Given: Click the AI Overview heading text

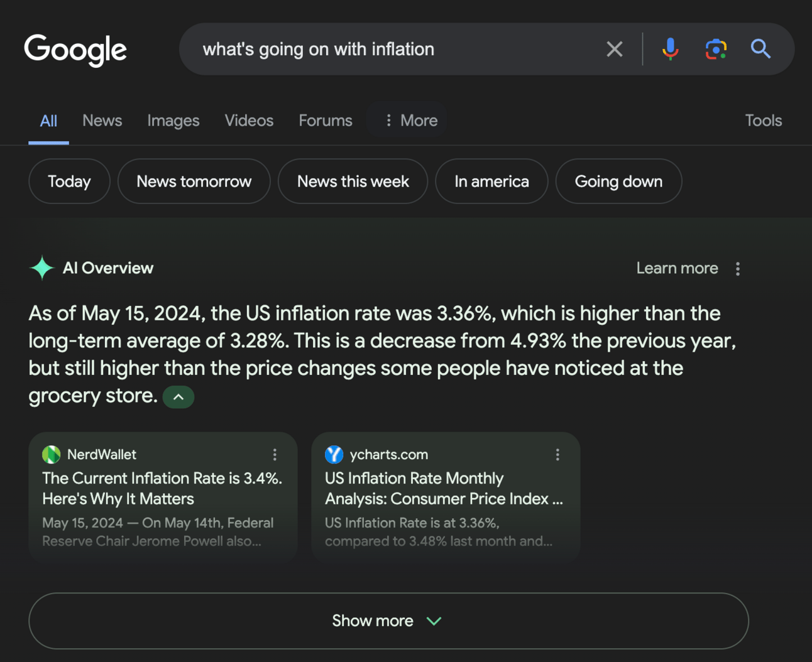Looking at the screenshot, I should [x=108, y=268].
